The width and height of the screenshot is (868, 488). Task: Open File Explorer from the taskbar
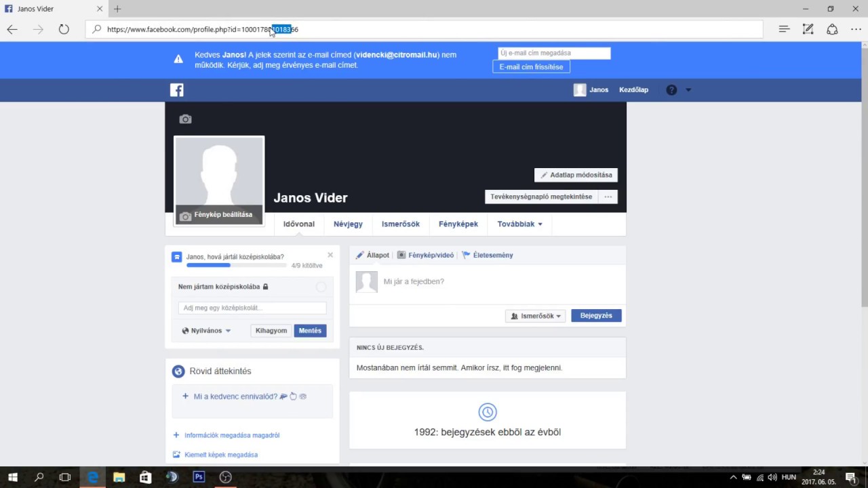point(119,477)
